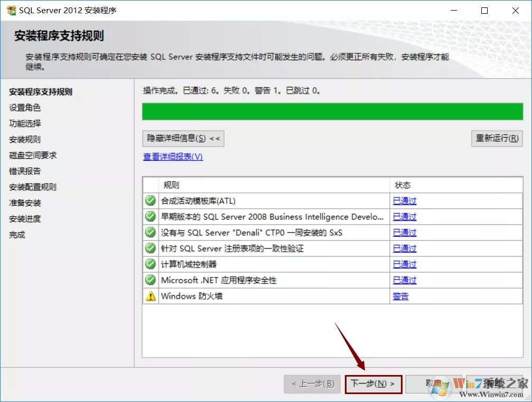
Task: Select rule text Microsoft .NET 应用程序安全性
Action: [x=219, y=280]
